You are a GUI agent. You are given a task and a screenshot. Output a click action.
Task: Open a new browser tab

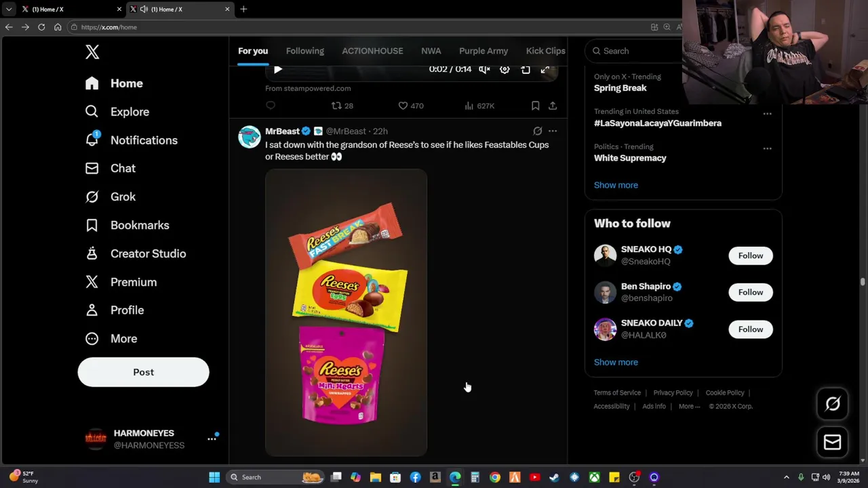[x=243, y=9]
